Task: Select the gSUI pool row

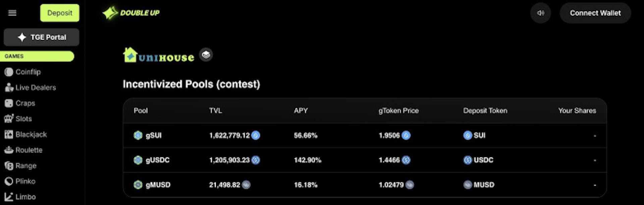Action: pos(154,135)
